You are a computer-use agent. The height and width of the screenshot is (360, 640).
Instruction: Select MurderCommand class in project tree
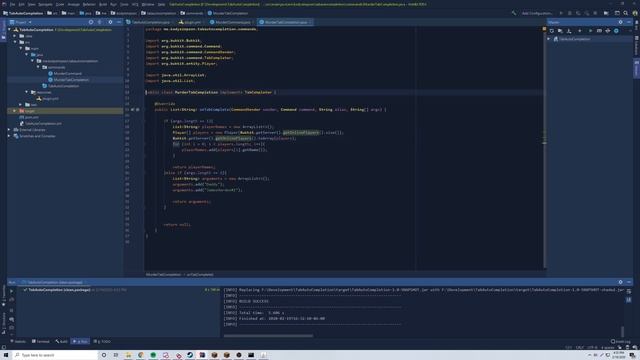[64, 73]
